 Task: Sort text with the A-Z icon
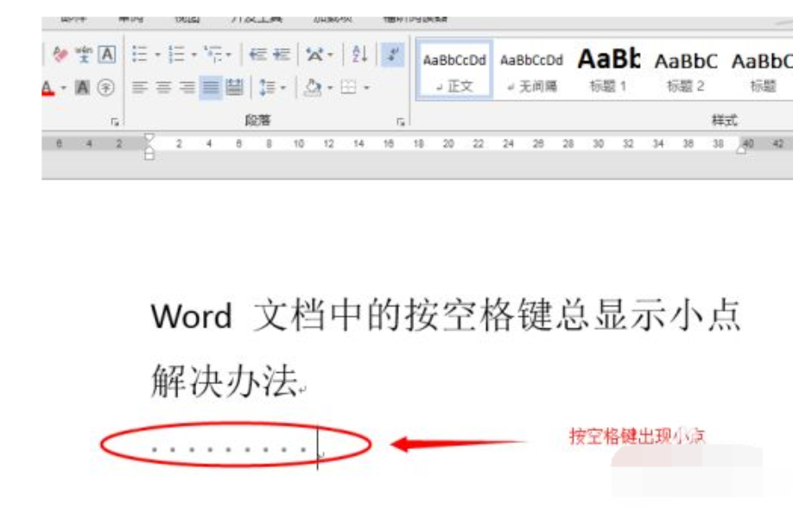click(359, 54)
